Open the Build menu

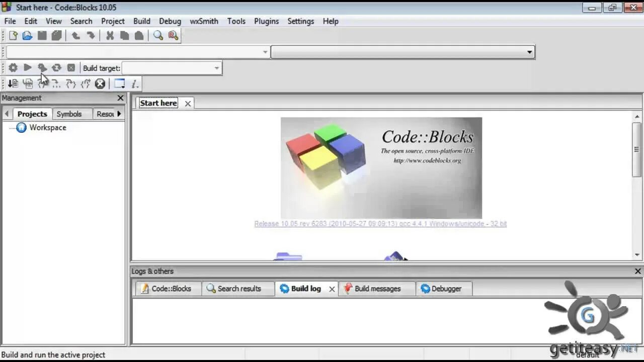click(x=142, y=21)
